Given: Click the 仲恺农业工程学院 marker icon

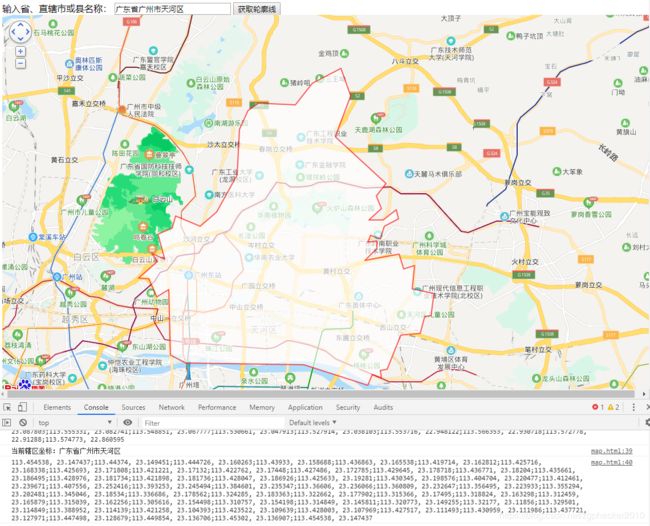Looking at the screenshot, I should (102, 366).
